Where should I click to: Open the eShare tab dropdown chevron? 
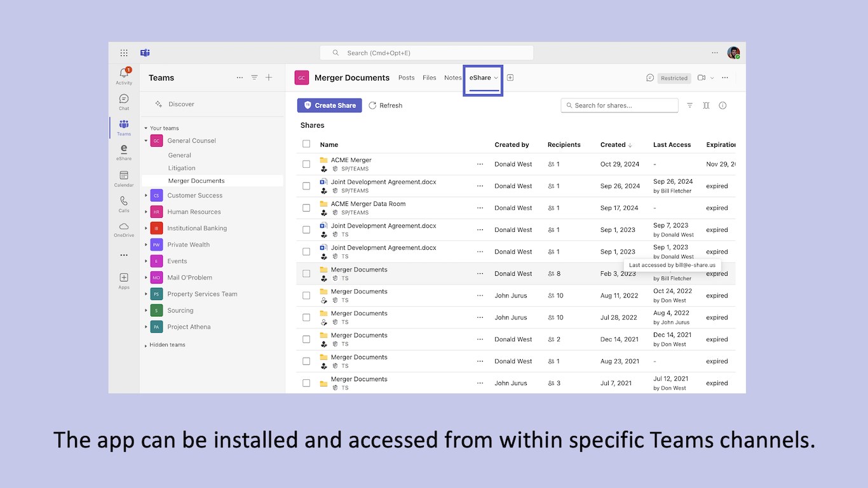click(x=496, y=78)
